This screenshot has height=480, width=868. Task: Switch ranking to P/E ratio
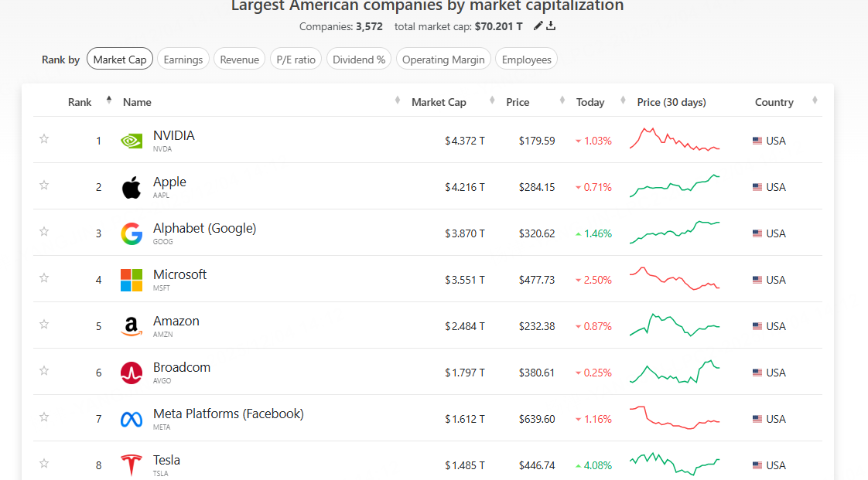(x=296, y=60)
